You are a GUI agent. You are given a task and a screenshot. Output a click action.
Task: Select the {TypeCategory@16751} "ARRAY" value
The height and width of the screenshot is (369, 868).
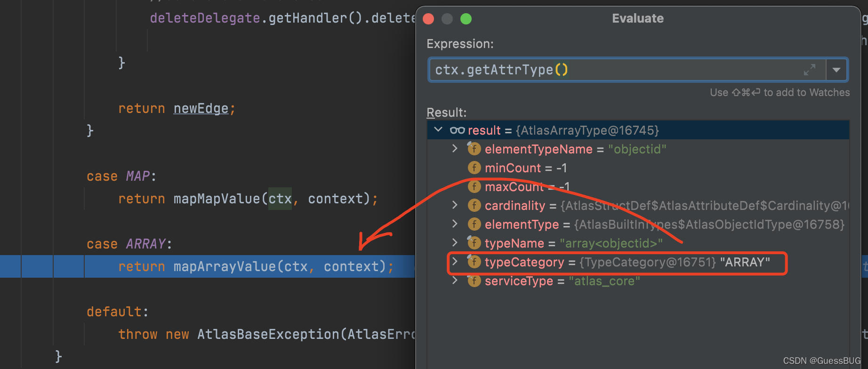coord(675,262)
